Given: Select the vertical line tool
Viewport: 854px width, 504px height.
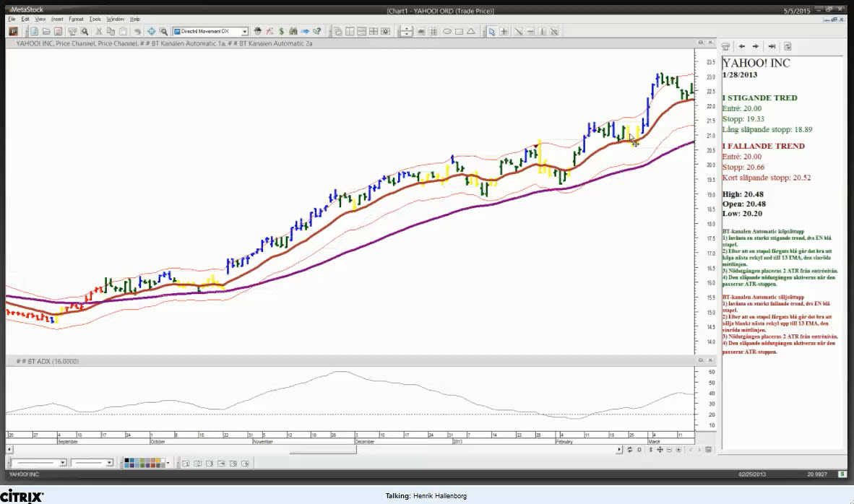Looking at the screenshot, I should click(x=542, y=32).
